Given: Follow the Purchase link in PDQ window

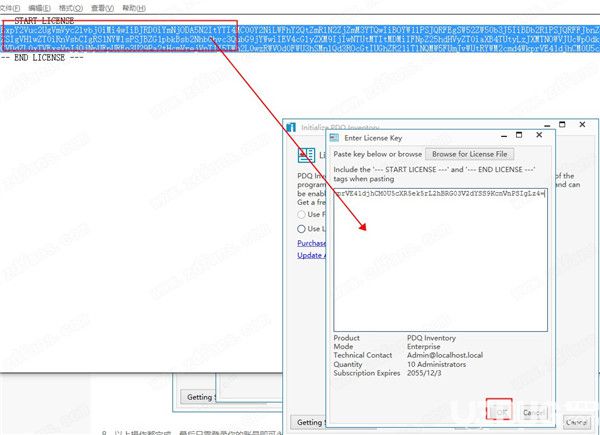Looking at the screenshot, I should coord(311,243).
